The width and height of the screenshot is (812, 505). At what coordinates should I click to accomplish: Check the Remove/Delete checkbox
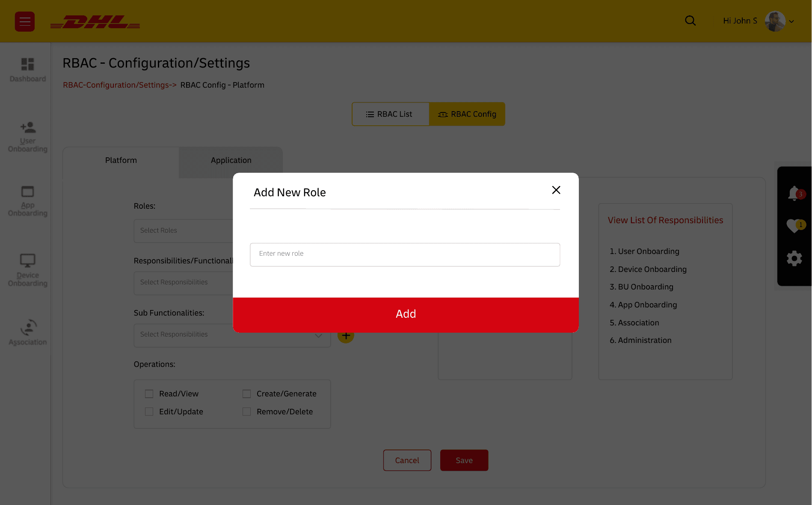click(246, 412)
